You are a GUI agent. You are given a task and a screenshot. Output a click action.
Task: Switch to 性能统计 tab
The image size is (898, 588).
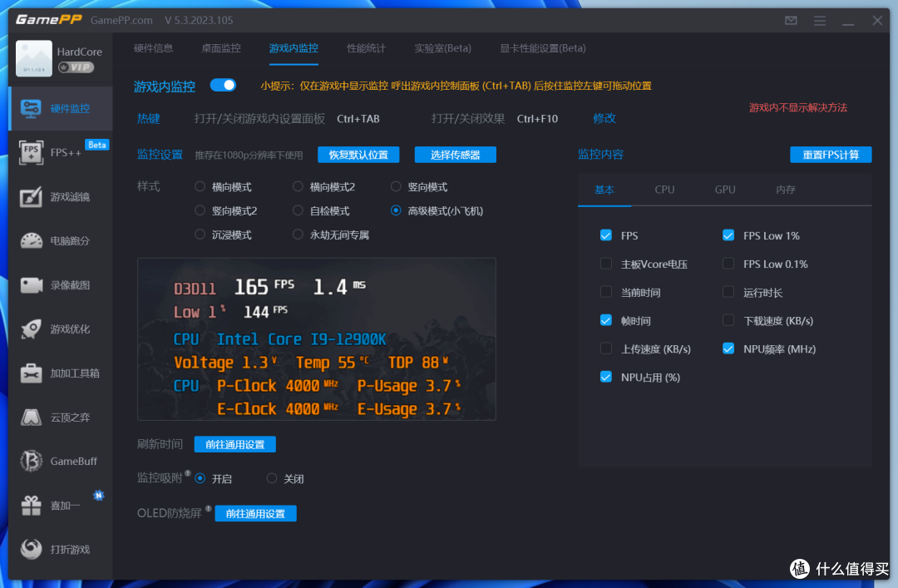tap(367, 48)
